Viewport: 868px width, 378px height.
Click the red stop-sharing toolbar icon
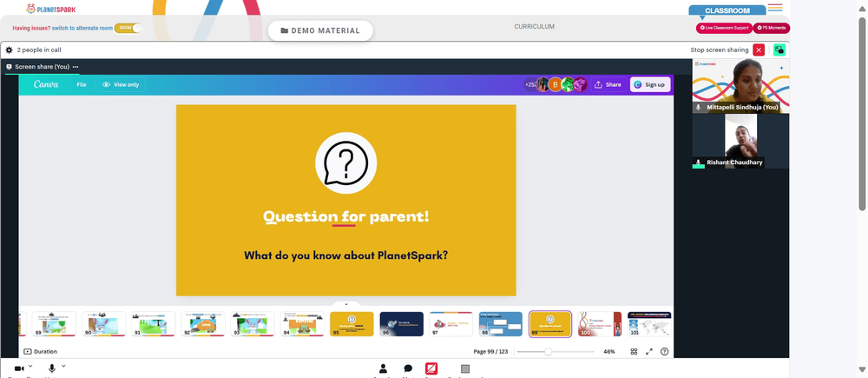pos(431,368)
